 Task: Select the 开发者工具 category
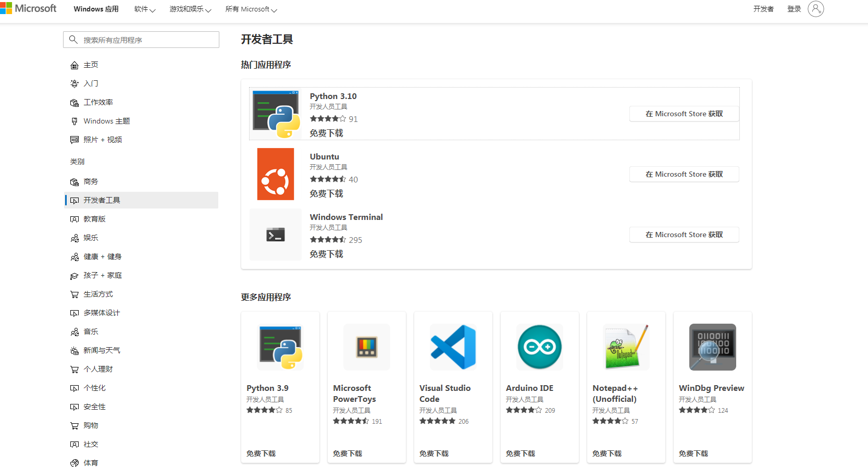click(142, 200)
